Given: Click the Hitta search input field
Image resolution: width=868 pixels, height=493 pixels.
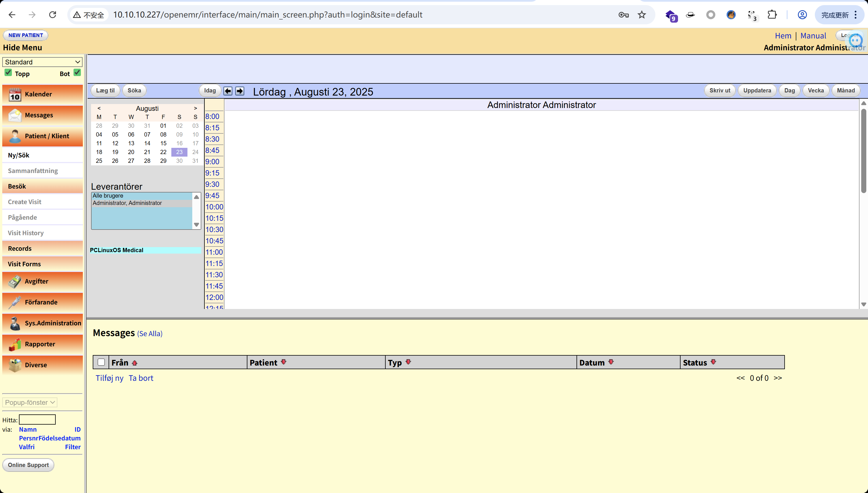Looking at the screenshot, I should coord(37,420).
